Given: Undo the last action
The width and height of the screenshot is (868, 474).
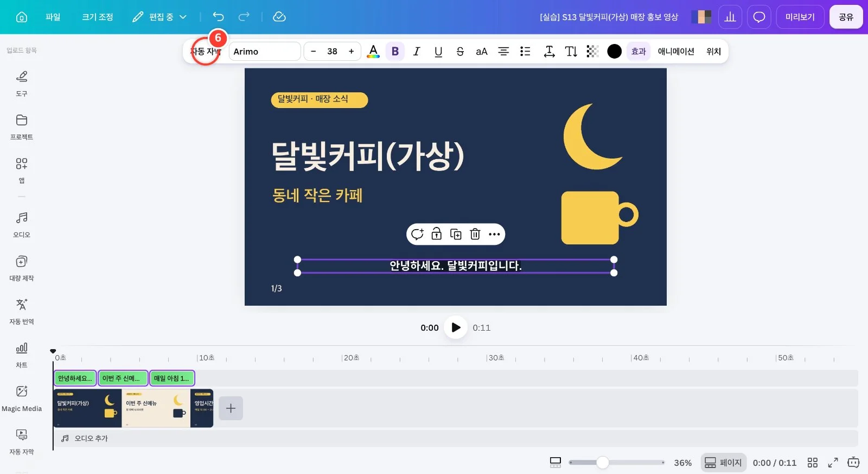Looking at the screenshot, I should (x=218, y=17).
